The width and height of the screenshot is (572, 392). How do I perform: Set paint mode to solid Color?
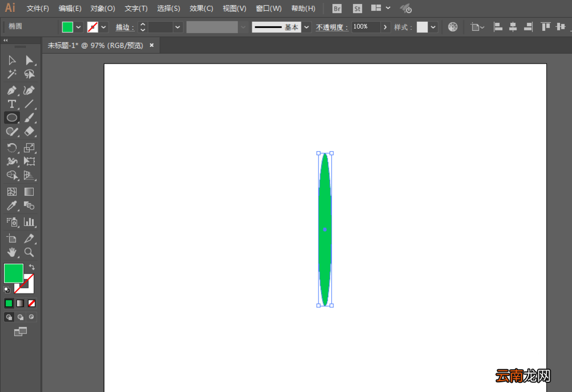9,303
